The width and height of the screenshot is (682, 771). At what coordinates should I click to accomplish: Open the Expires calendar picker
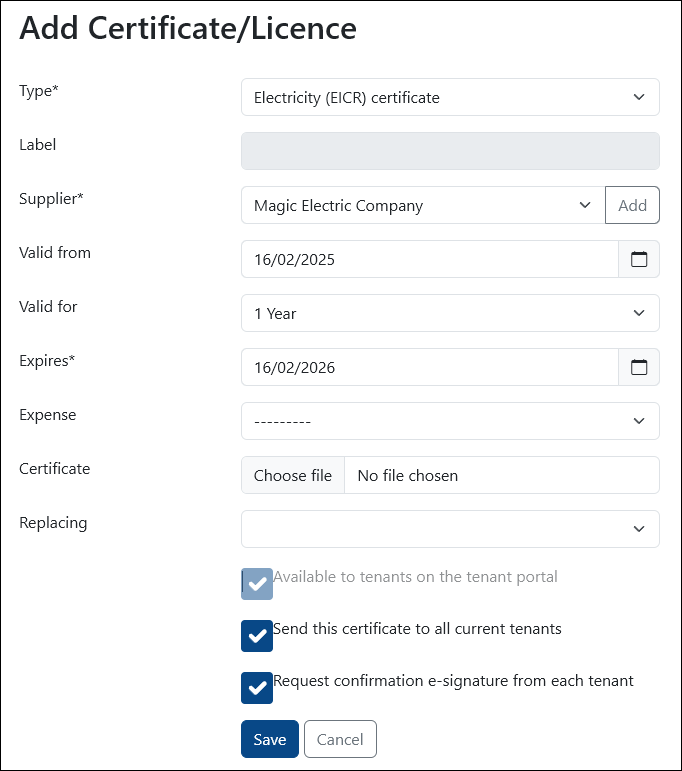[639, 367]
